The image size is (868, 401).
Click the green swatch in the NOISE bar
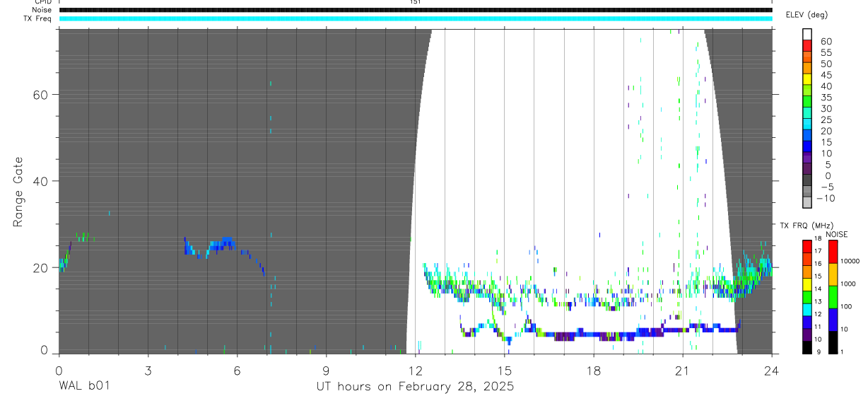point(833,297)
